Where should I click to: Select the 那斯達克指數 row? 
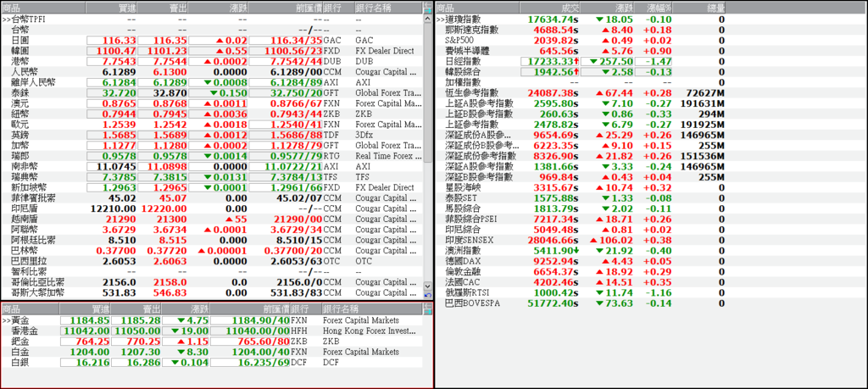(581, 30)
